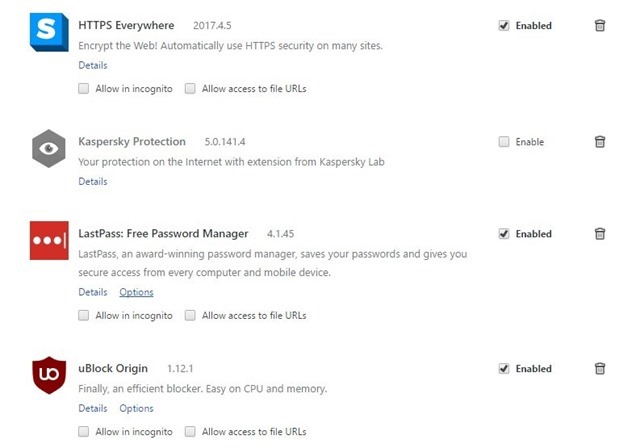Remove HTTPS Everywhere using trash icon
The width and height of the screenshot is (640, 448).
pyautogui.click(x=600, y=26)
